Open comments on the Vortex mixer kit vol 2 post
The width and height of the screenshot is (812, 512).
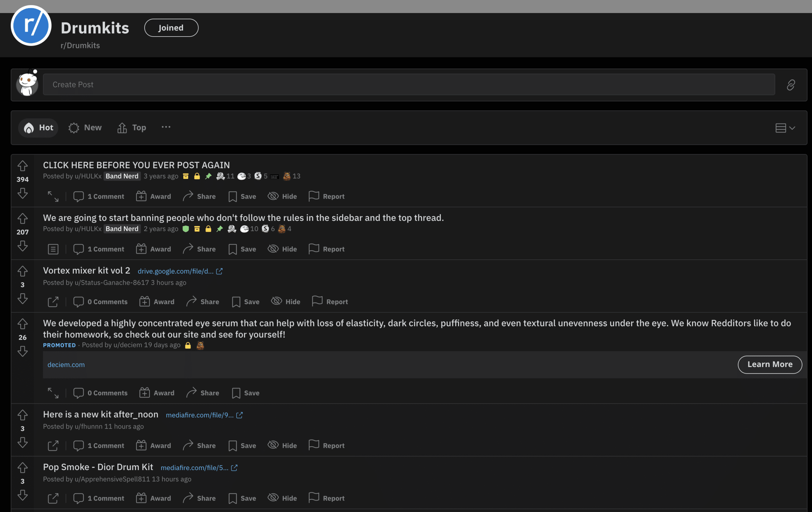[x=101, y=302]
